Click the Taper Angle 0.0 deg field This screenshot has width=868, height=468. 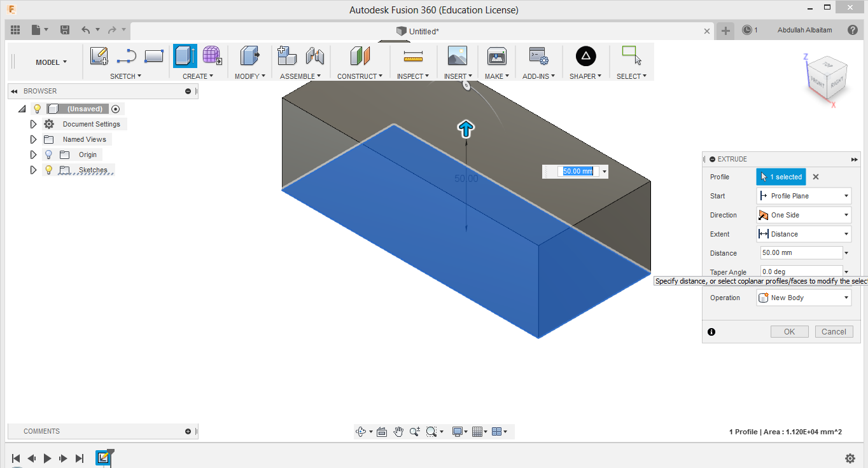pyautogui.click(x=802, y=270)
